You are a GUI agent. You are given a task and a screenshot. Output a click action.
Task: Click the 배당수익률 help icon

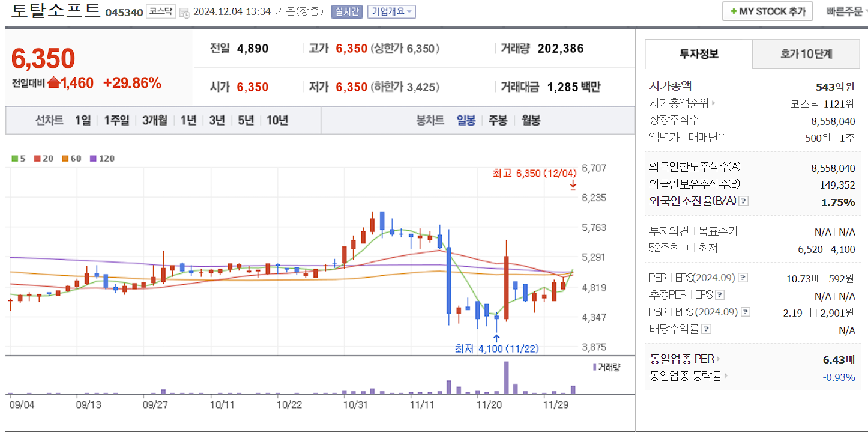coord(707,329)
